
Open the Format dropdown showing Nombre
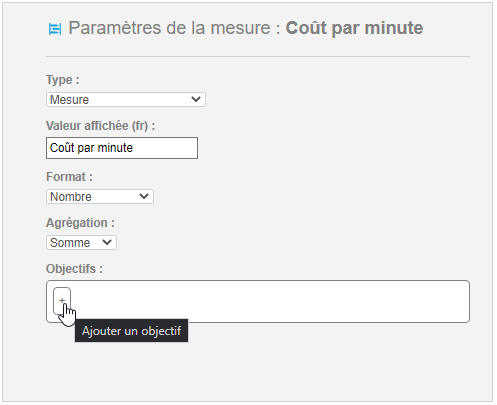click(x=100, y=196)
